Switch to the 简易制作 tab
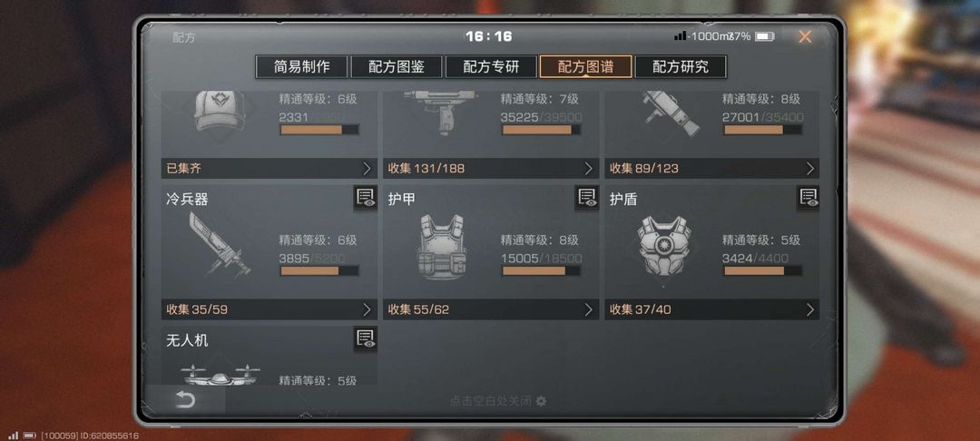Image resolution: width=980 pixels, height=441 pixels. [301, 67]
